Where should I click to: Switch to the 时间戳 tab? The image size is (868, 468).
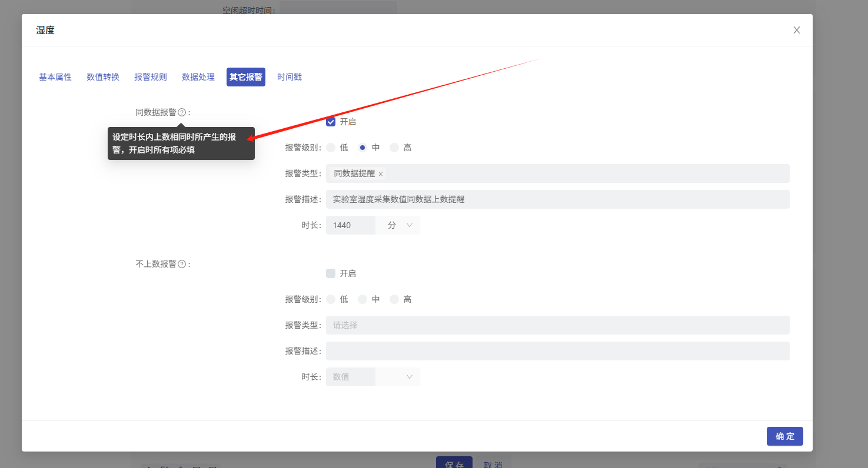[289, 76]
